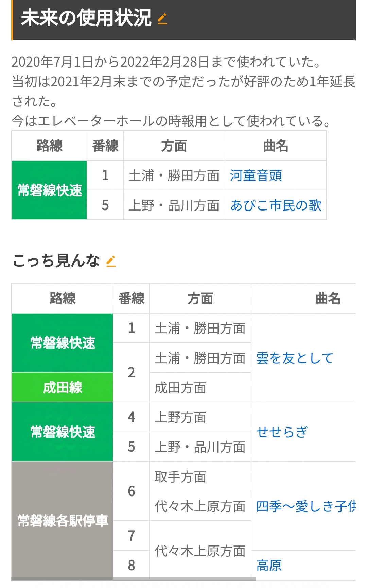Click the 未来の使用状況 section header
The image size is (367, 588).
click(x=183, y=20)
